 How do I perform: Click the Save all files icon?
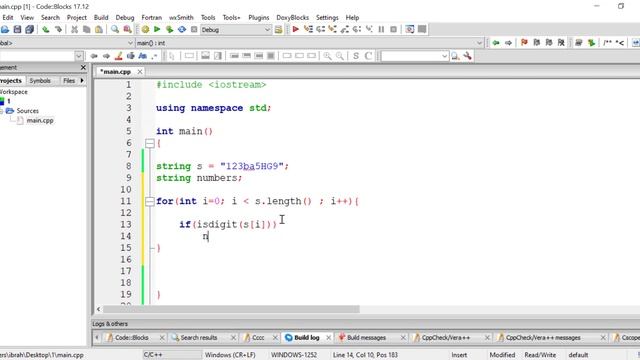click(29, 29)
